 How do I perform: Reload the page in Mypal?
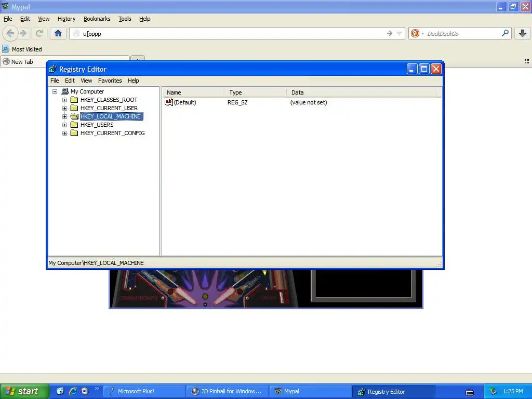(39, 33)
